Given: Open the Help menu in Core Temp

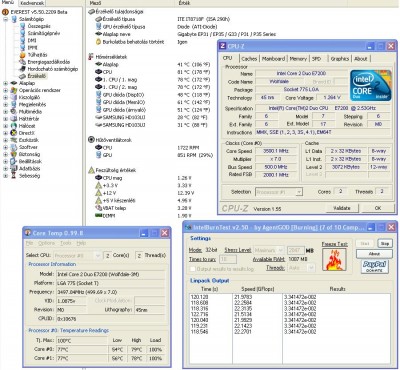Looking at the screenshot, I should pos(81,243).
